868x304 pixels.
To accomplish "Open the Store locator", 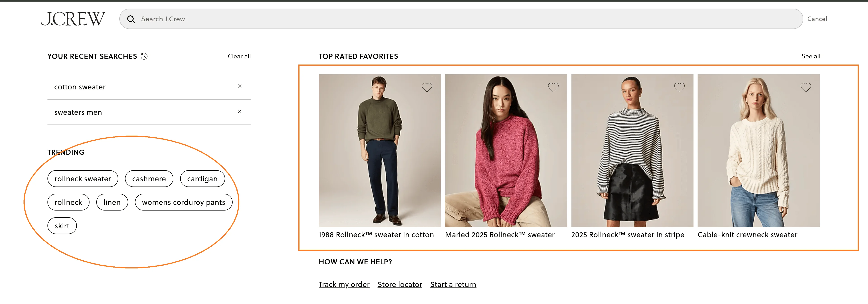I will coord(400,284).
